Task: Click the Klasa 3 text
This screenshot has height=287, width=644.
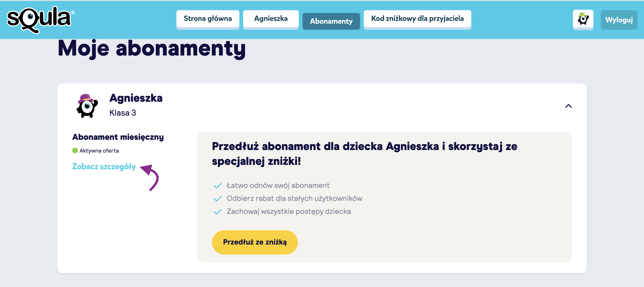Action: (x=123, y=113)
